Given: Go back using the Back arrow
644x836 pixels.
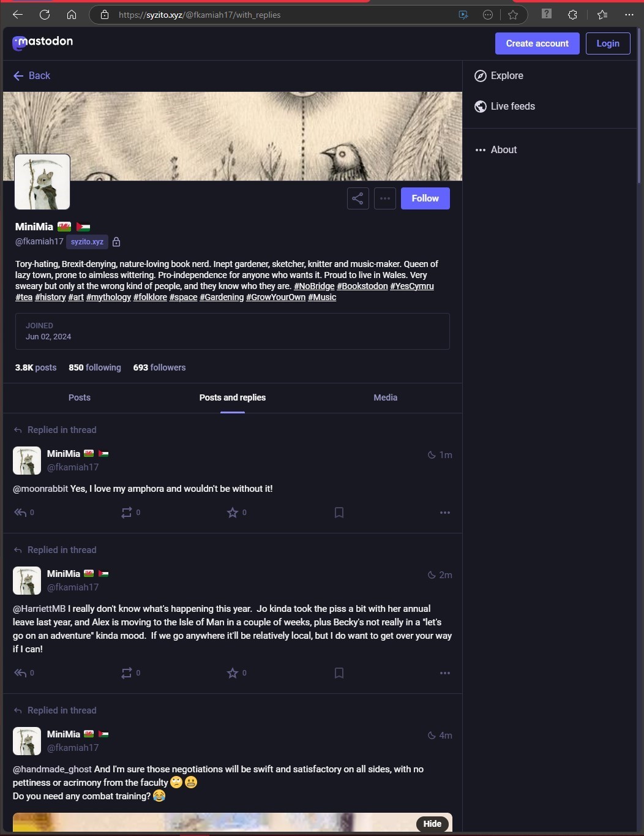Looking at the screenshot, I should coord(32,76).
